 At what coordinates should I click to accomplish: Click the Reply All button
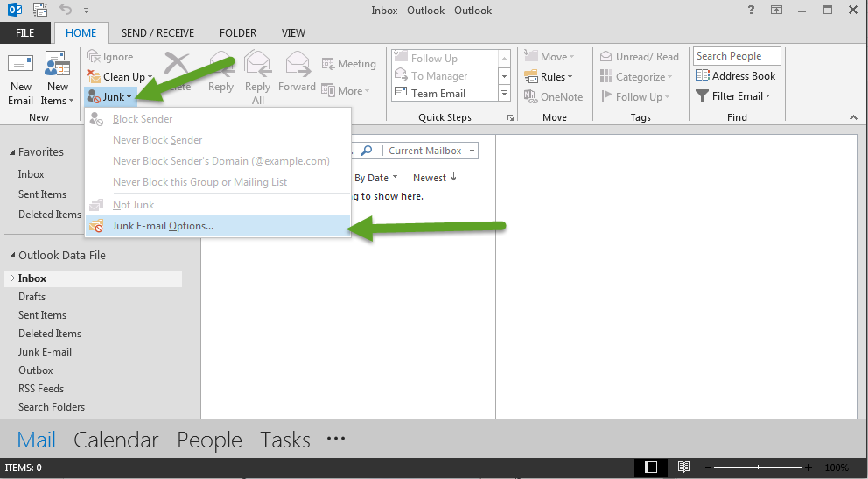click(258, 78)
